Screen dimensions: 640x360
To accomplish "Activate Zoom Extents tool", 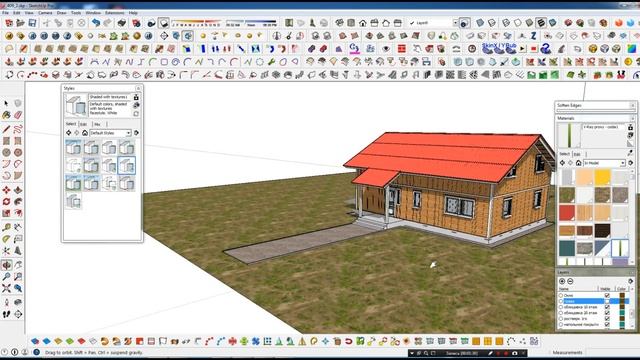I will [6, 288].
